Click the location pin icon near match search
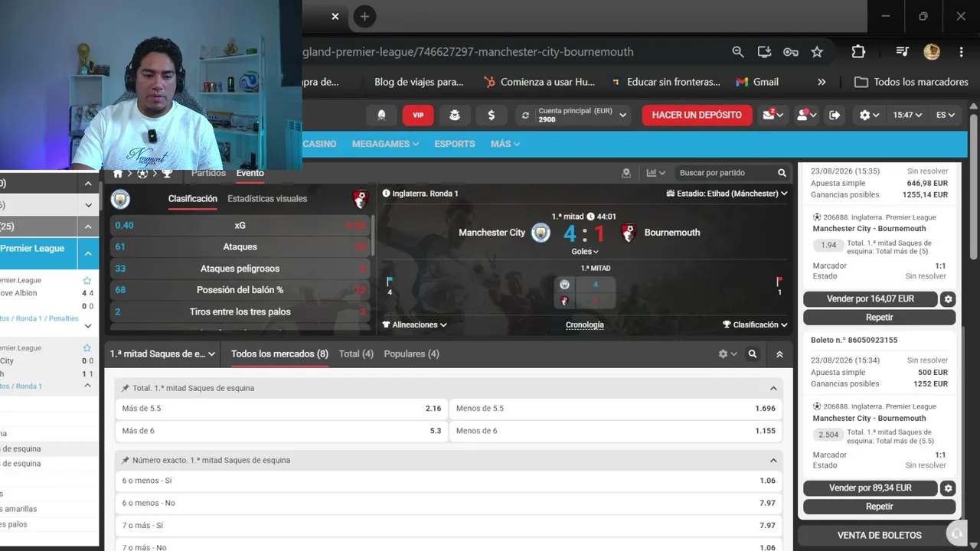The width and height of the screenshot is (980, 551). click(x=626, y=173)
